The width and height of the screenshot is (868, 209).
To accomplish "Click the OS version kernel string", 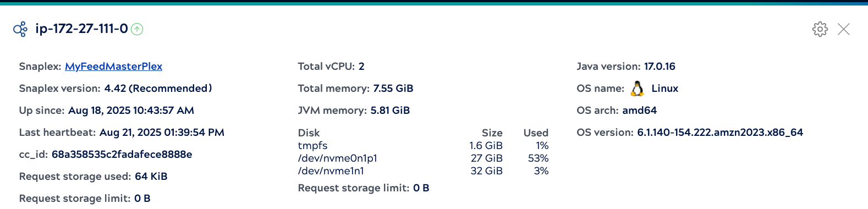I will 720,133.
